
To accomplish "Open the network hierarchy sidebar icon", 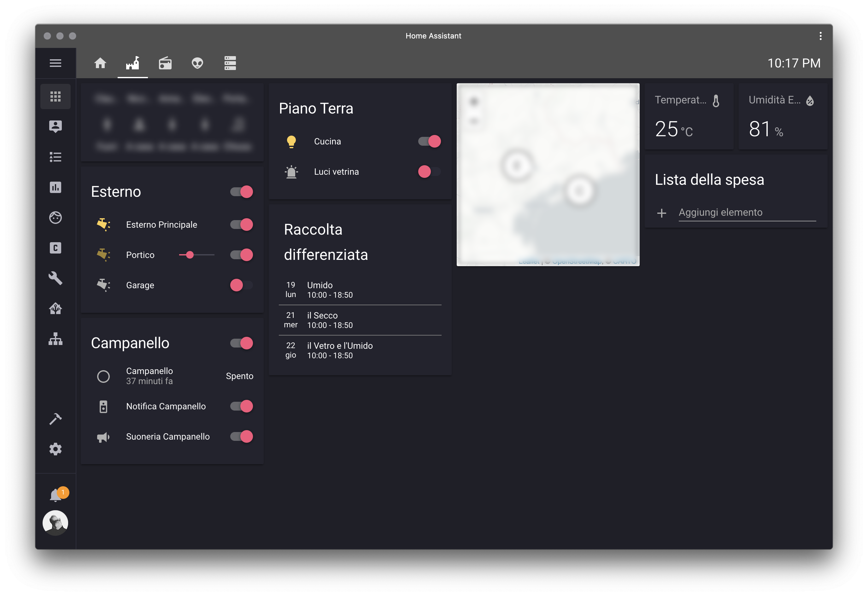I will 55,339.
